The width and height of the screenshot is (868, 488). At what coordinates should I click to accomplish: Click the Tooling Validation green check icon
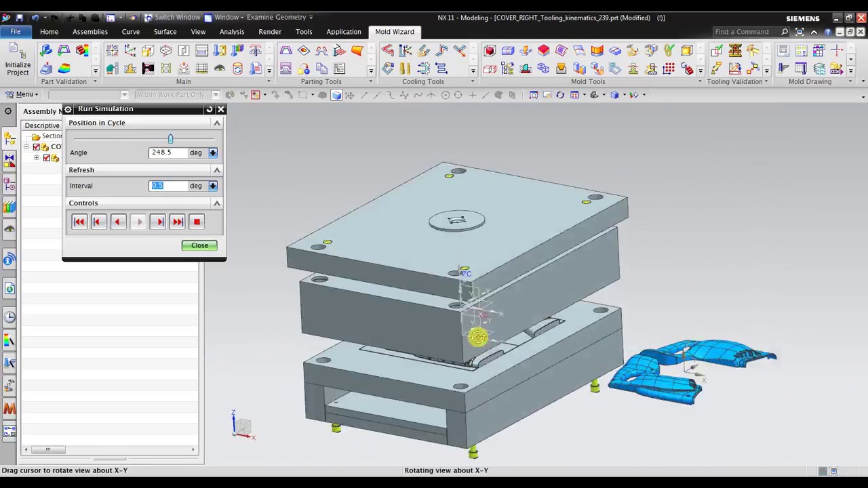click(717, 51)
